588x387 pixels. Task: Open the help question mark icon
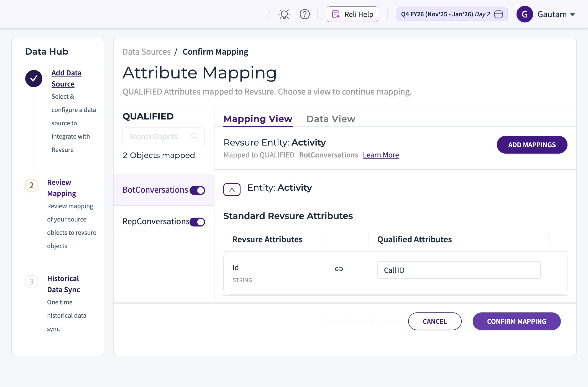pos(305,14)
